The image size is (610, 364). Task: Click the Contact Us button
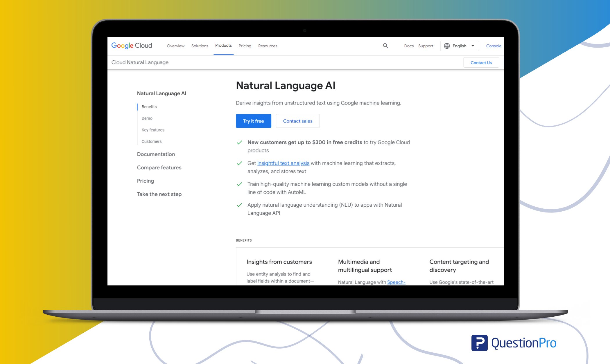(481, 62)
